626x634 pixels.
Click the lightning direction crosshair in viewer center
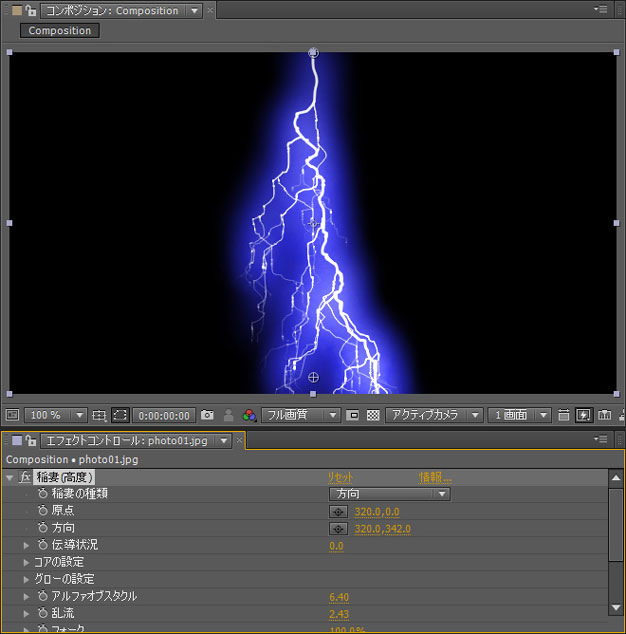(x=313, y=223)
